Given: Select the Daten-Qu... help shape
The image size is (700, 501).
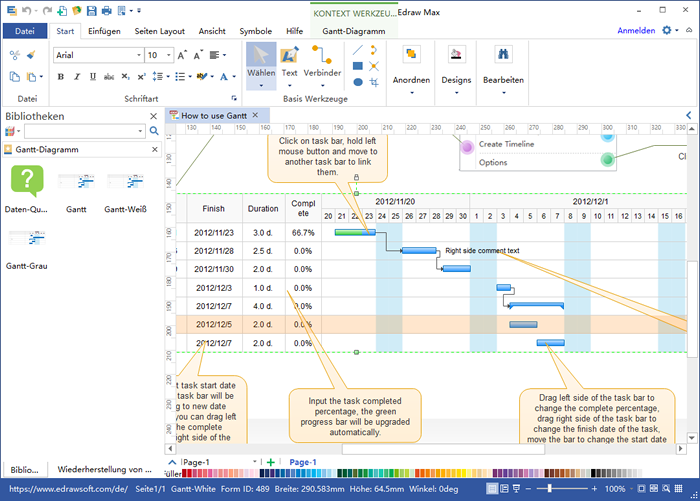Looking at the screenshot, I should [26, 181].
